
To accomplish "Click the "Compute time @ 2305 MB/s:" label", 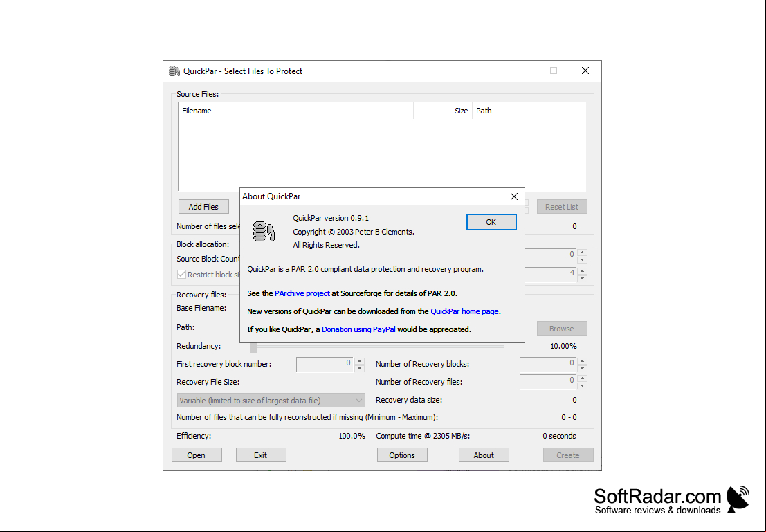I will [423, 436].
